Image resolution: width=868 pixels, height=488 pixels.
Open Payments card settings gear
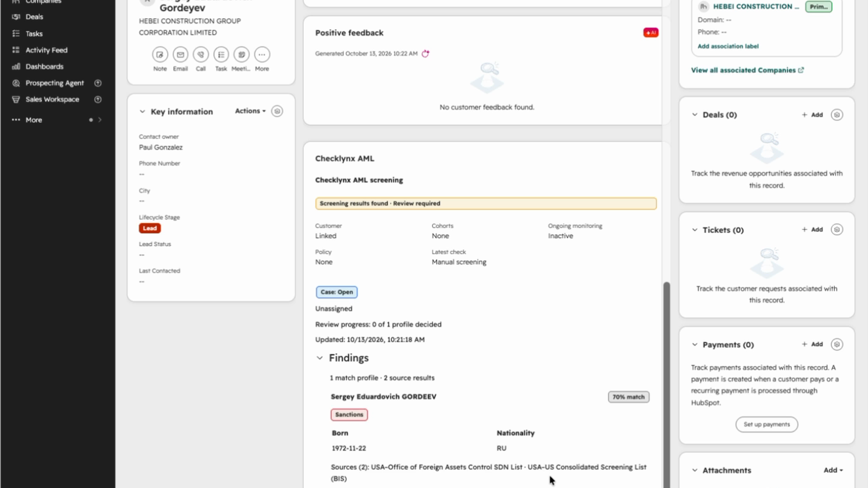[836, 344]
